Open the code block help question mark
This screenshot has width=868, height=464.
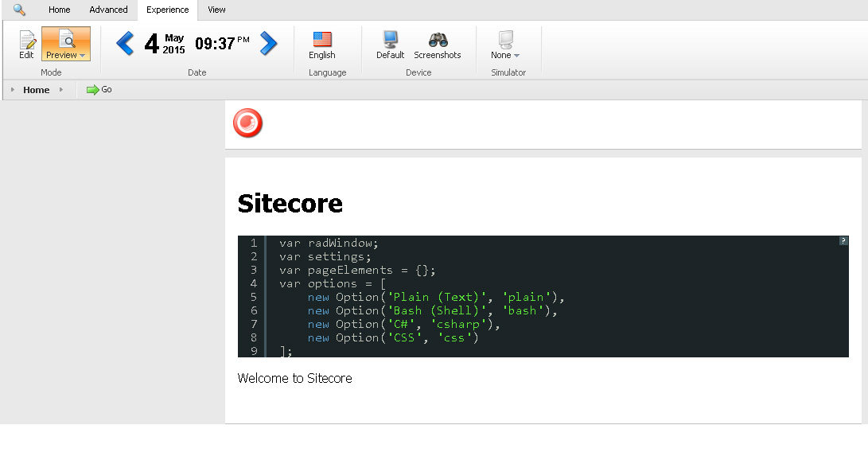pyautogui.click(x=843, y=240)
